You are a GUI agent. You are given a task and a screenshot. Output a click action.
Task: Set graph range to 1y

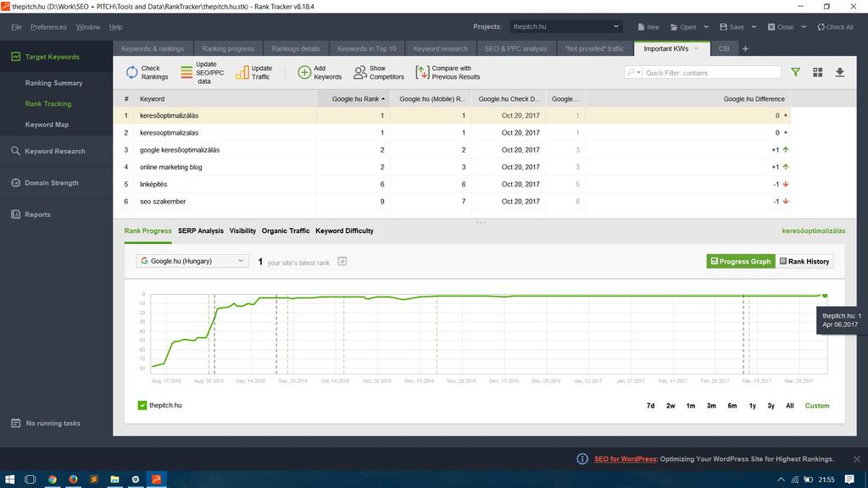[x=753, y=406]
